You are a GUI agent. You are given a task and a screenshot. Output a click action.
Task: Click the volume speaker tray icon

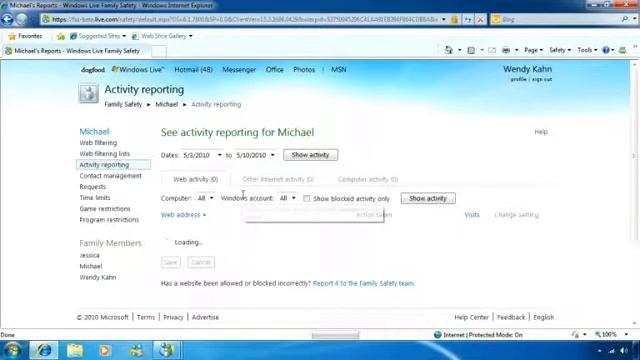pyautogui.click(x=624, y=351)
